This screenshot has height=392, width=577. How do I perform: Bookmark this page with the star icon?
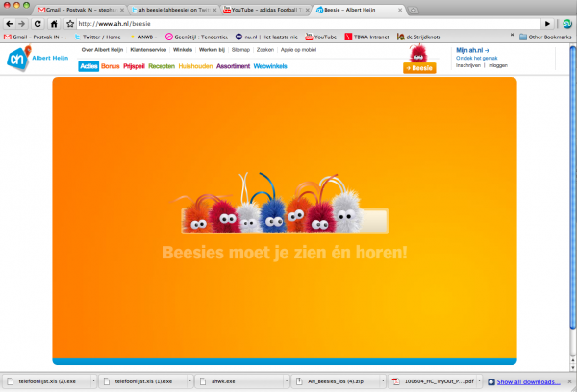point(70,24)
